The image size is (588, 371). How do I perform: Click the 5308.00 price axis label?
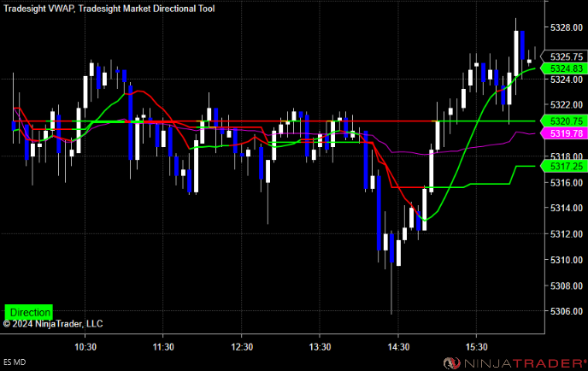567,286
